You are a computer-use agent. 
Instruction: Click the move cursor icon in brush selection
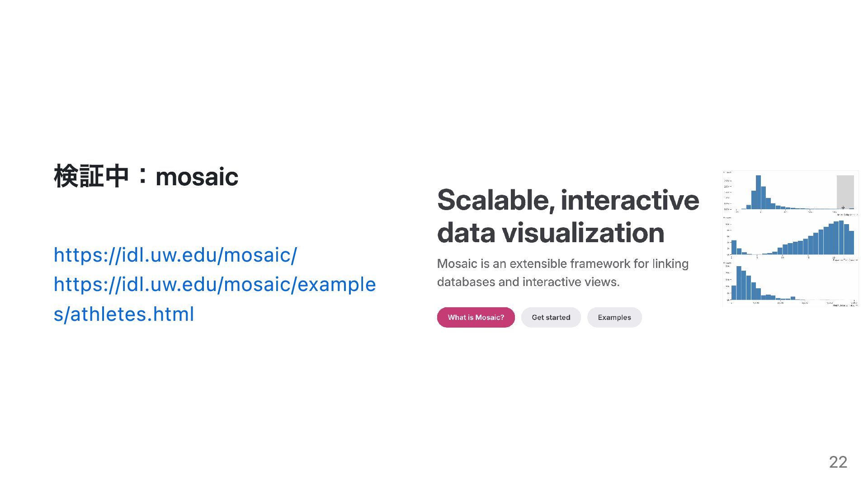coord(843,207)
